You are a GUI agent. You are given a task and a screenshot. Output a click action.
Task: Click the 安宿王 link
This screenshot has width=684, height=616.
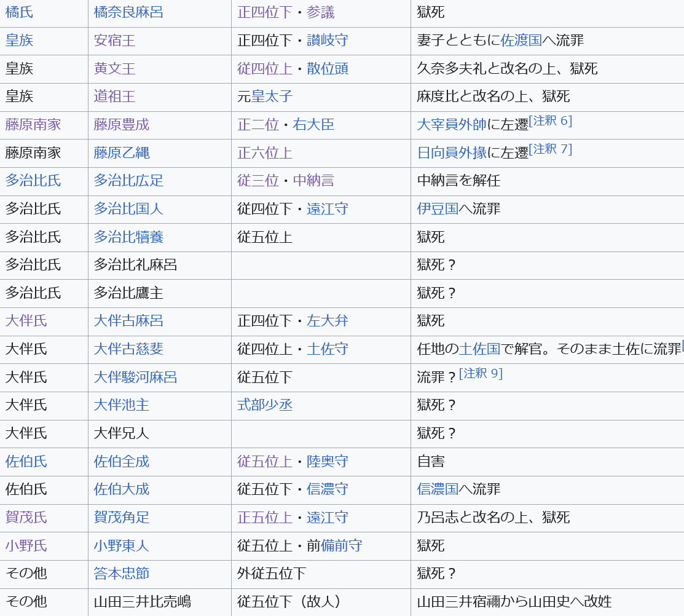point(114,41)
